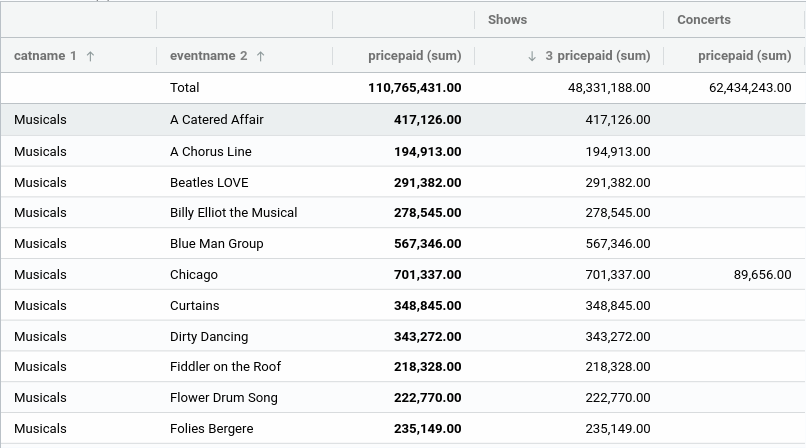Select the Shows column group header
The width and height of the screenshot is (806, 448).
pos(507,20)
